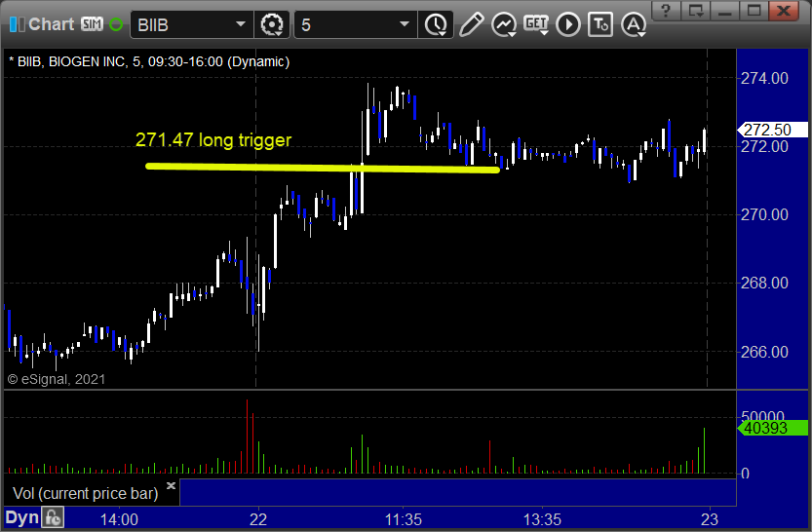Screen dimensions: 812x532
Task: Click the 272.50 current price marker
Action: click(x=772, y=130)
